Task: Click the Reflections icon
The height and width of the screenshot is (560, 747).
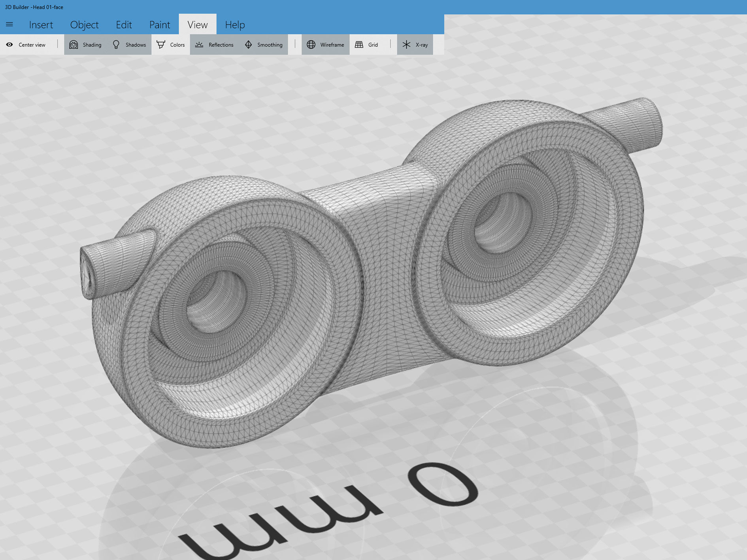Action: pos(199,45)
